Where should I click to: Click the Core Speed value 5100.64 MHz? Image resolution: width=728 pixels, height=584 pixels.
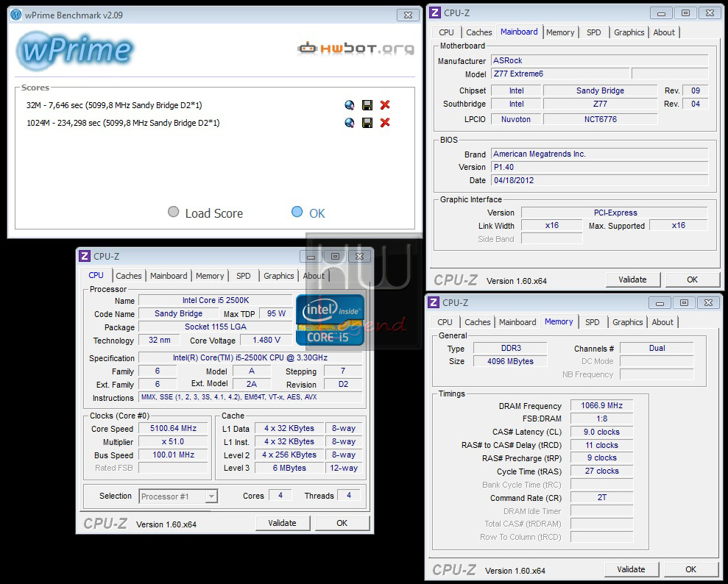coord(173,429)
